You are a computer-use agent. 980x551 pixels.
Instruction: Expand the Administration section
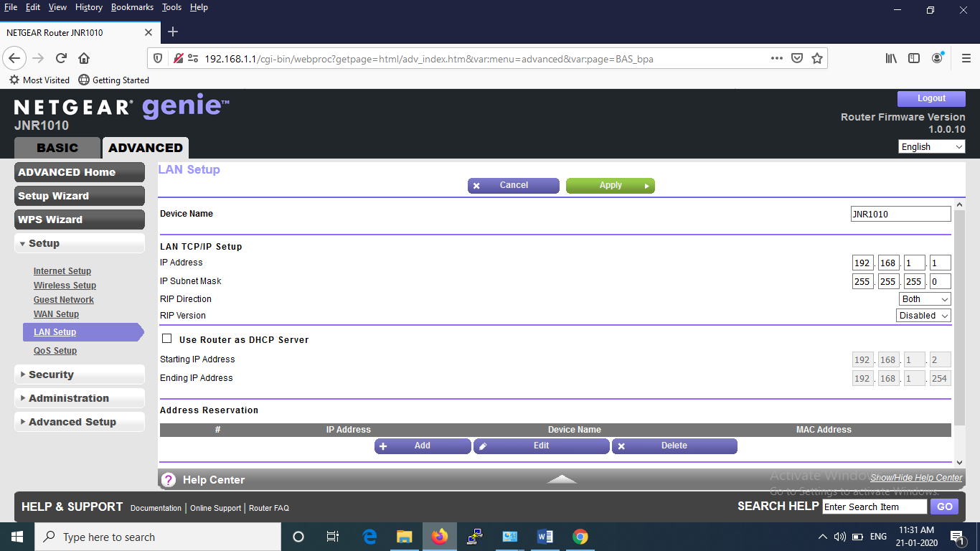80,398
